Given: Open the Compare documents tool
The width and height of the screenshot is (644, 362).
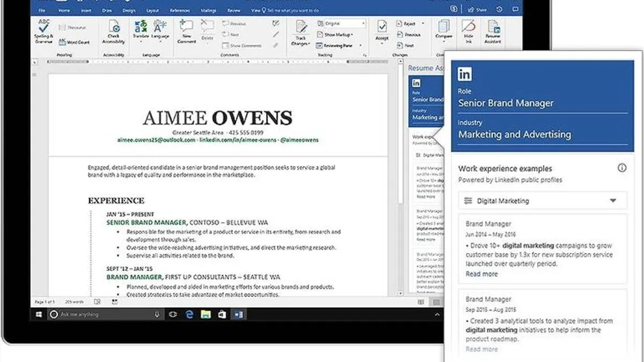Looking at the screenshot, I should [443, 32].
